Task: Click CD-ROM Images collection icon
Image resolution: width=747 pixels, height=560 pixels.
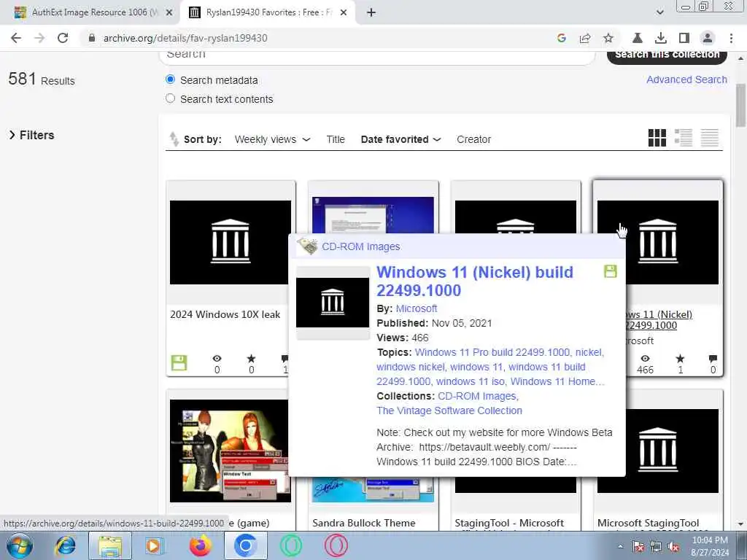Action: pos(307,246)
